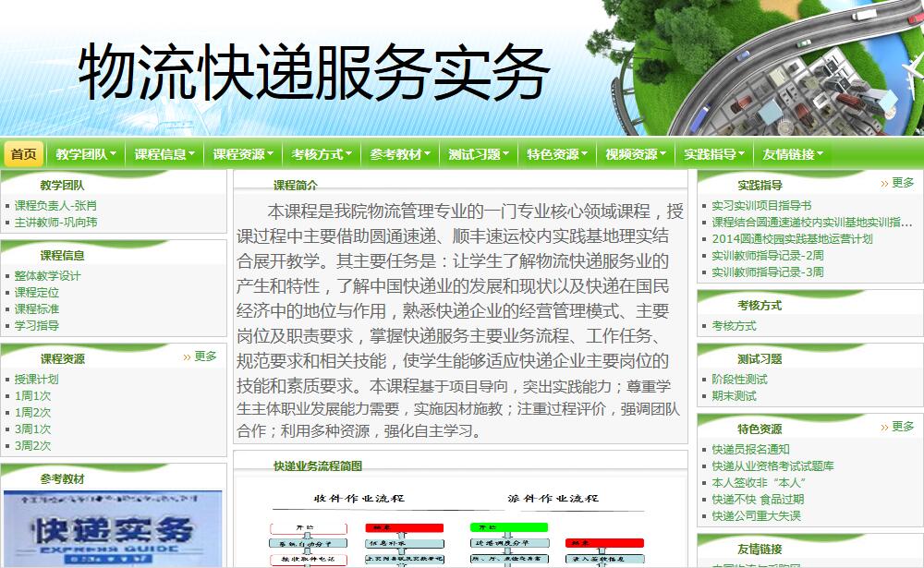Click the 快递实务 textbook cover image

113,528
